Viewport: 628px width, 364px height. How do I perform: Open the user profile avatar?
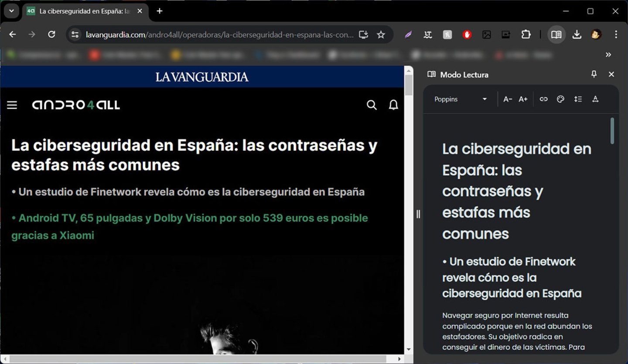point(596,34)
